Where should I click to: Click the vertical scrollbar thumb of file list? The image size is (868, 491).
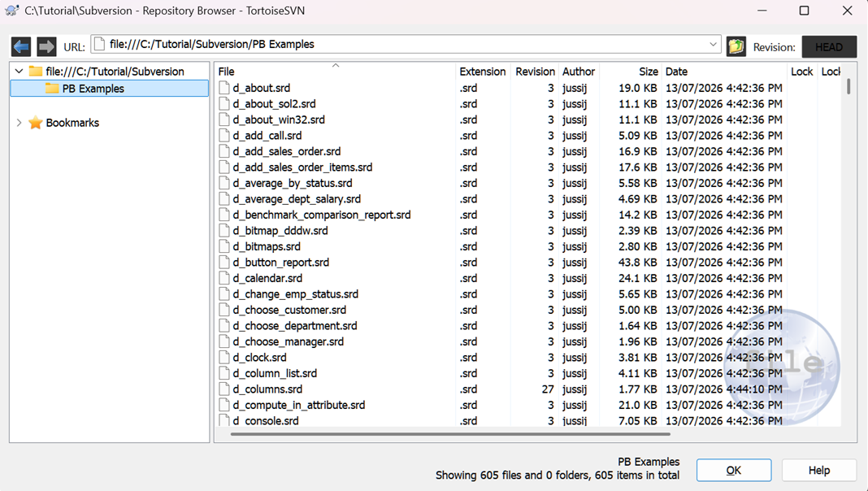pyautogui.click(x=848, y=86)
